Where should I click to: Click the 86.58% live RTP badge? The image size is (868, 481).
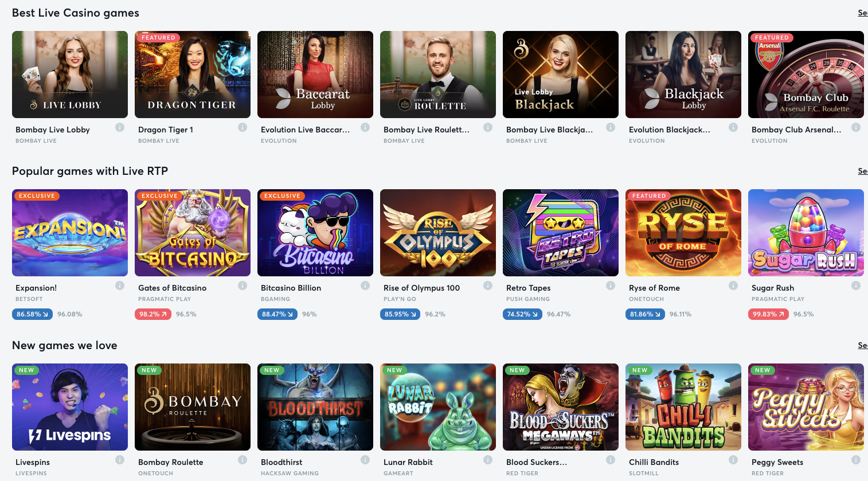pos(33,314)
